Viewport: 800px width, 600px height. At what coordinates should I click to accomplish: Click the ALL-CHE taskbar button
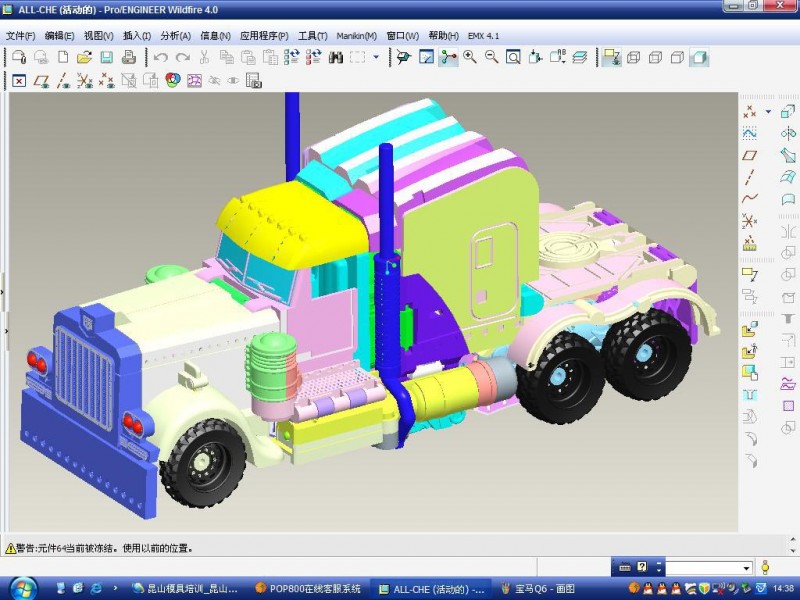tap(431, 589)
